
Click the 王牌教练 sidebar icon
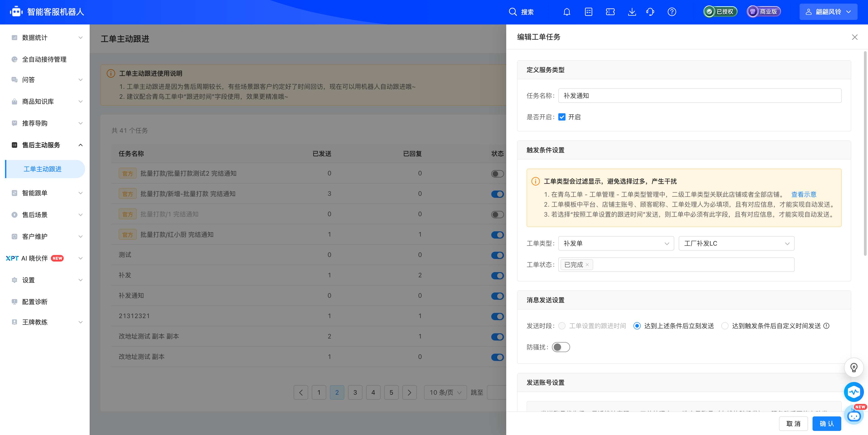14,322
